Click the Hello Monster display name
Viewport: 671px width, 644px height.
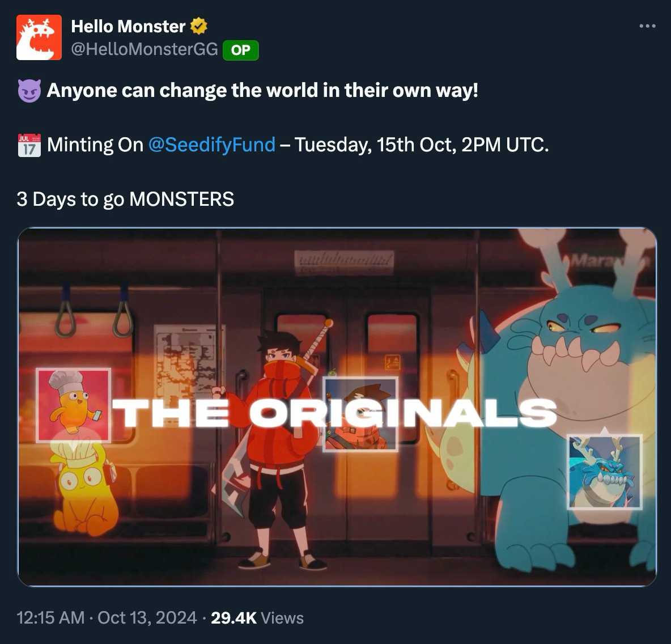128,26
